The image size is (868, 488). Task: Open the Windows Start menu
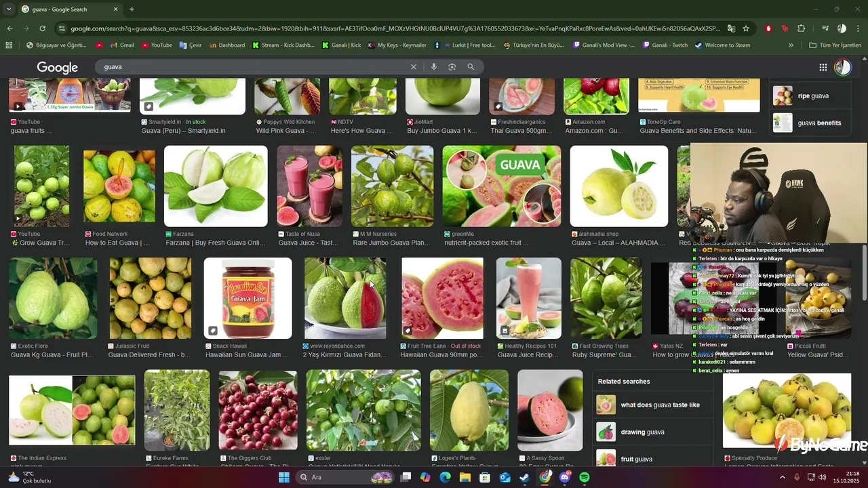tap(284, 478)
